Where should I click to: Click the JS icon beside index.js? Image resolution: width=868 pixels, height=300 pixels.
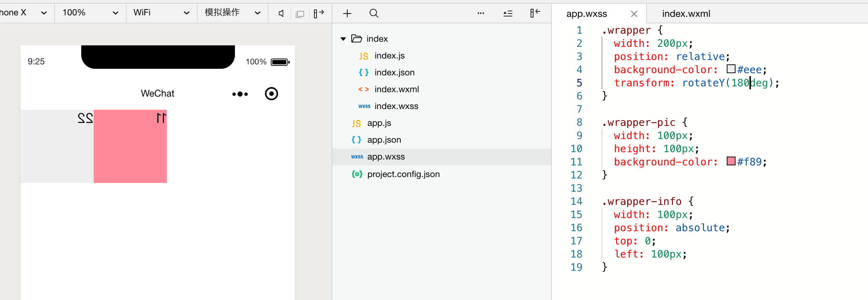tap(363, 56)
